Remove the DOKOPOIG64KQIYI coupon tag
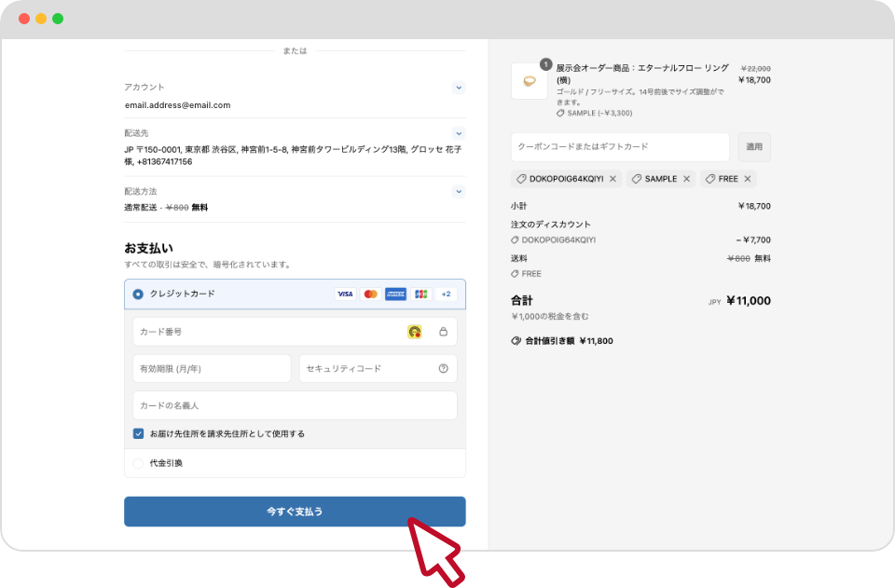The image size is (895, 588). tap(613, 179)
